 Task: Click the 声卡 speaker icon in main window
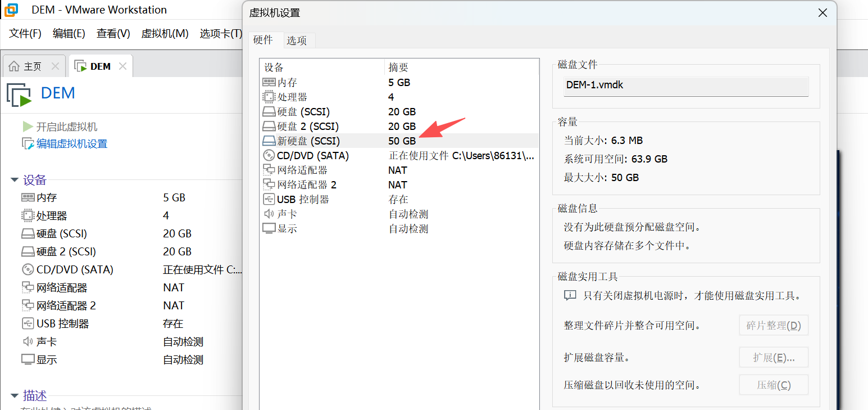28,341
